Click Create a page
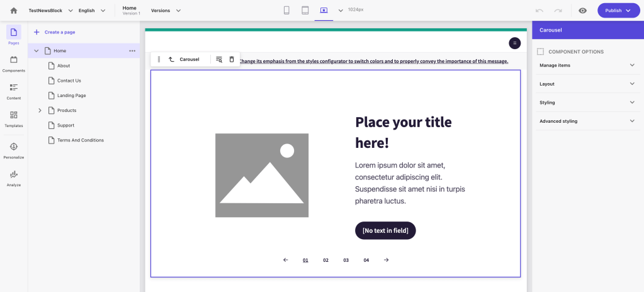 (59, 32)
